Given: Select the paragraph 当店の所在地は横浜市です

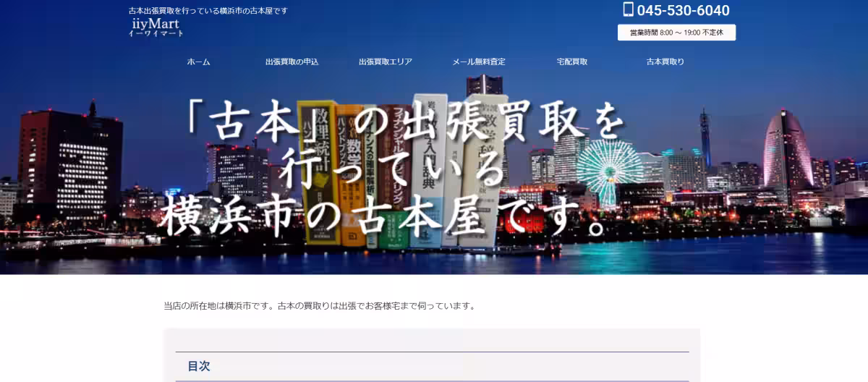Looking at the screenshot, I should point(320,305).
